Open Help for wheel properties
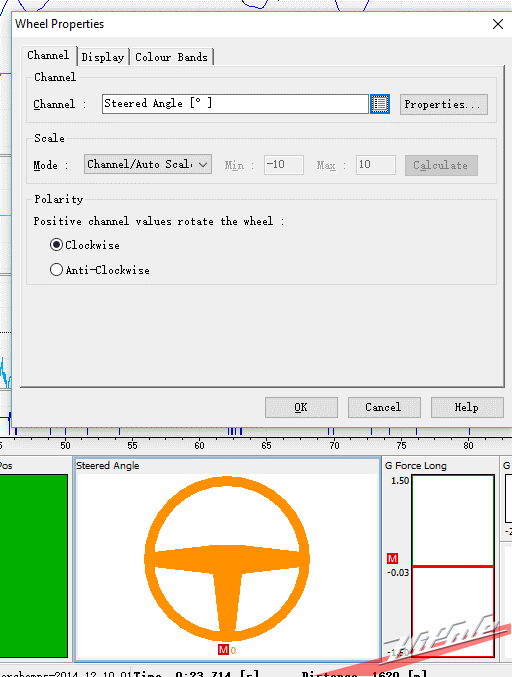 pyautogui.click(x=467, y=407)
